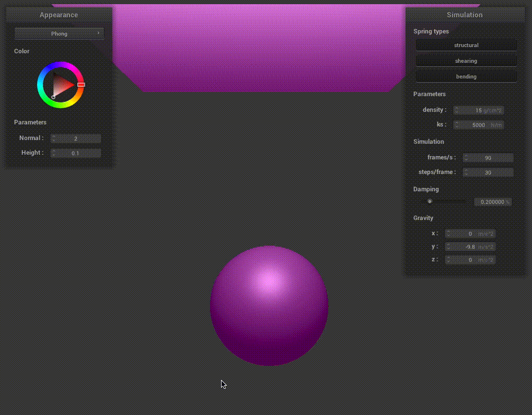This screenshot has width=532, height=415.
Task: Toggle the shearing spring type
Action: tap(466, 61)
